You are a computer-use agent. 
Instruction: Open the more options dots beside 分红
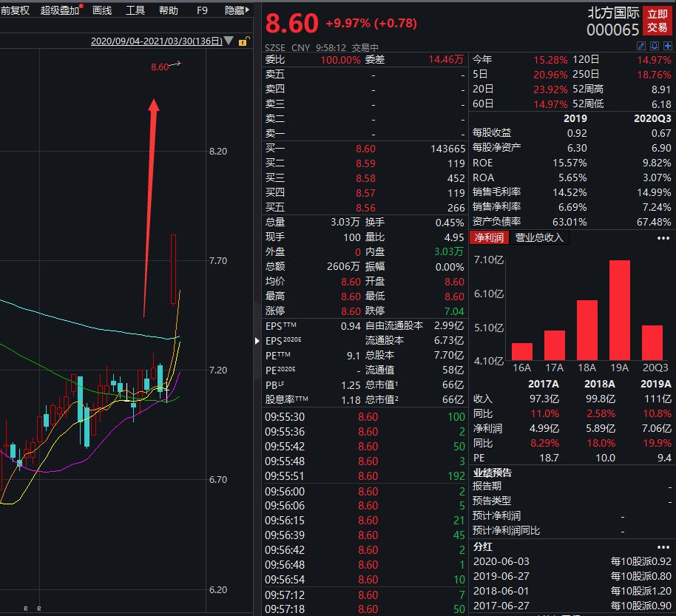tap(663, 547)
